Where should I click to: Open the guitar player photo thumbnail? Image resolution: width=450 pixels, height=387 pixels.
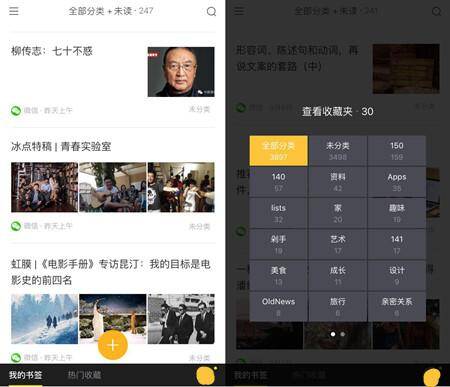[x=113, y=187]
